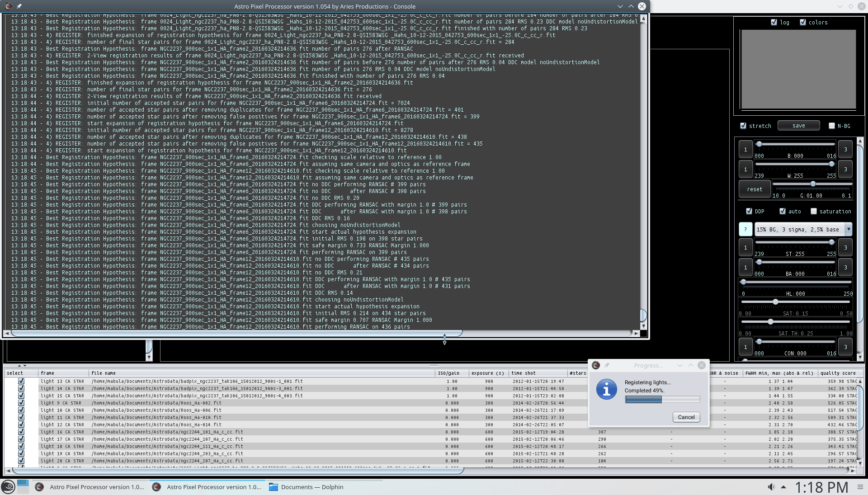Cancel the registering lights progress
The height and width of the screenshot is (495, 868).
point(686,417)
